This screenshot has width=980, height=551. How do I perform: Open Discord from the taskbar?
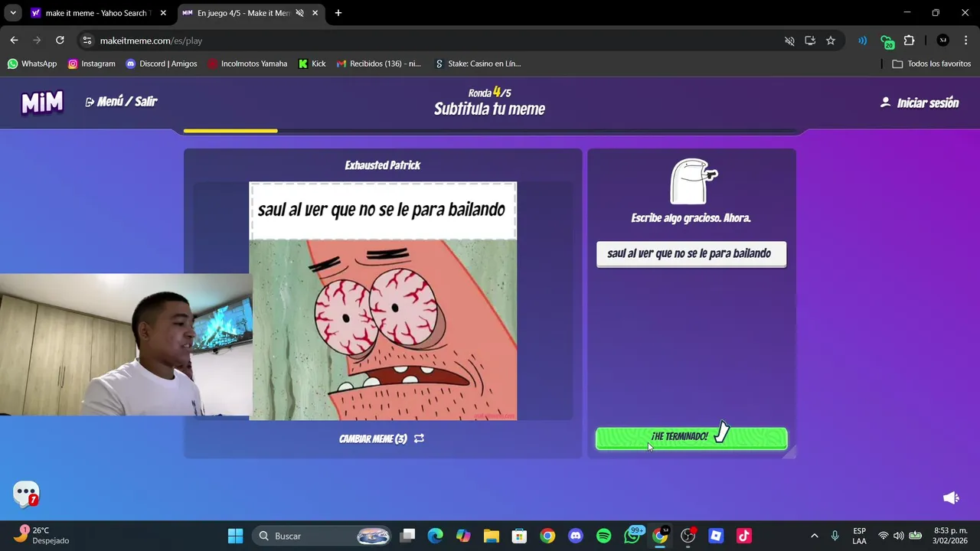click(576, 536)
